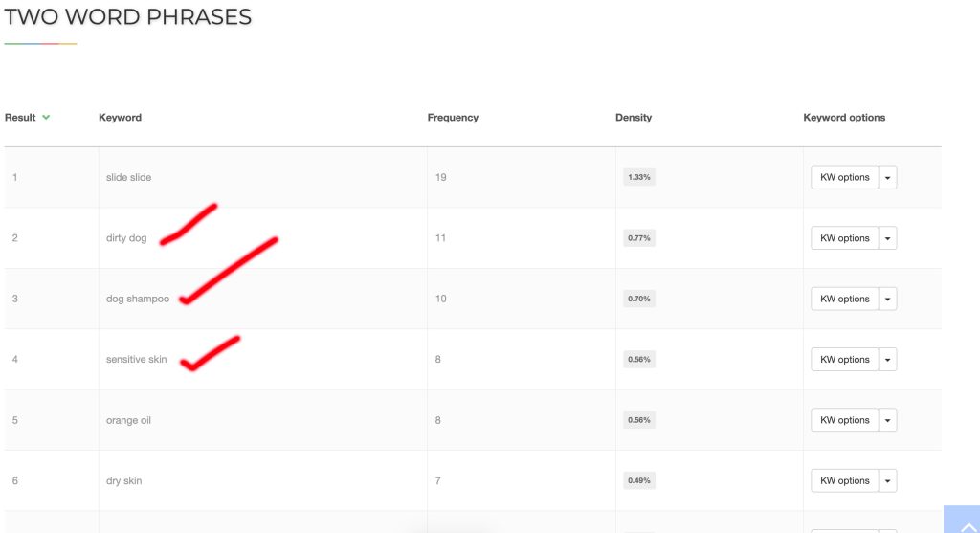
Task: Click the 0.77% density badge
Action: [x=638, y=238]
